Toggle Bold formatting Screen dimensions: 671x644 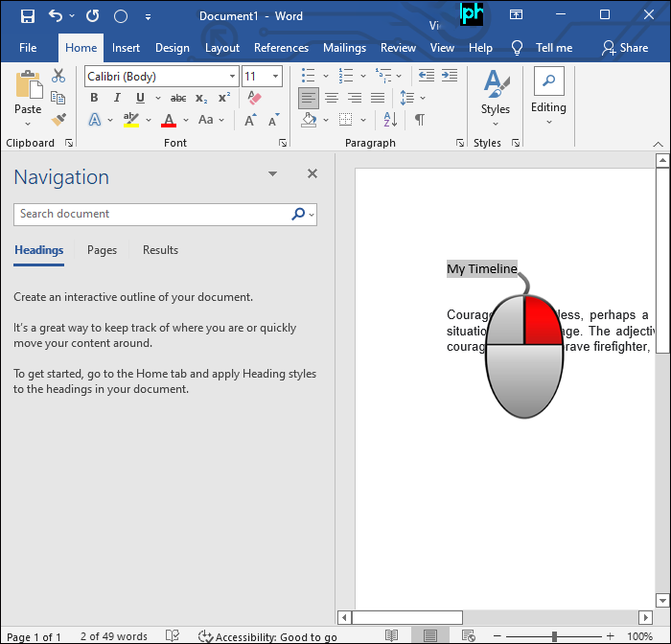94,98
